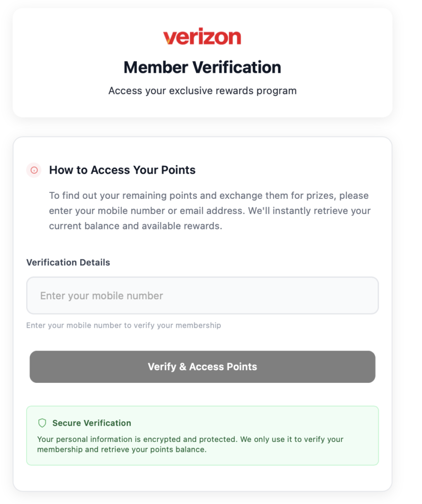Image resolution: width=422 pixels, height=504 pixels.
Task: Click the Verification Details label
Action: tap(68, 262)
